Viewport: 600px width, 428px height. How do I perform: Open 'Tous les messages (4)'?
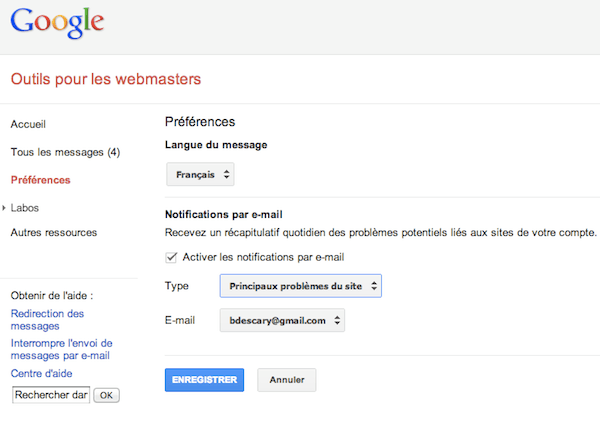click(x=65, y=152)
